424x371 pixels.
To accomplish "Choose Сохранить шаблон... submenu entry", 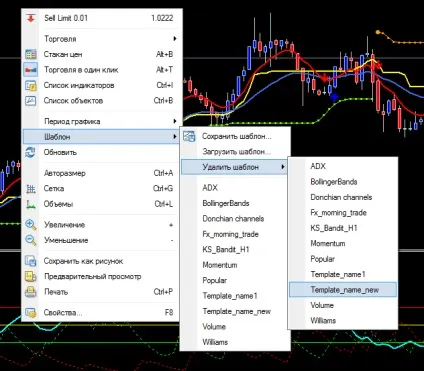I will coord(235,136).
